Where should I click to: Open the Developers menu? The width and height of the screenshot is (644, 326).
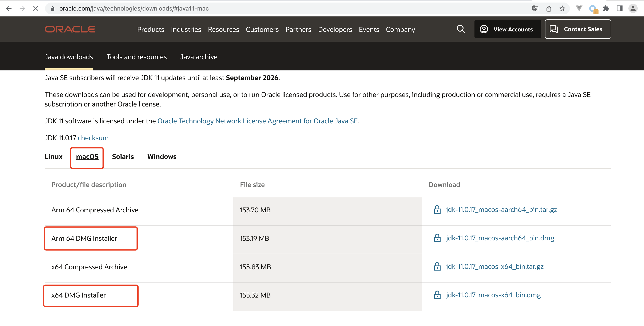(335, 30)
